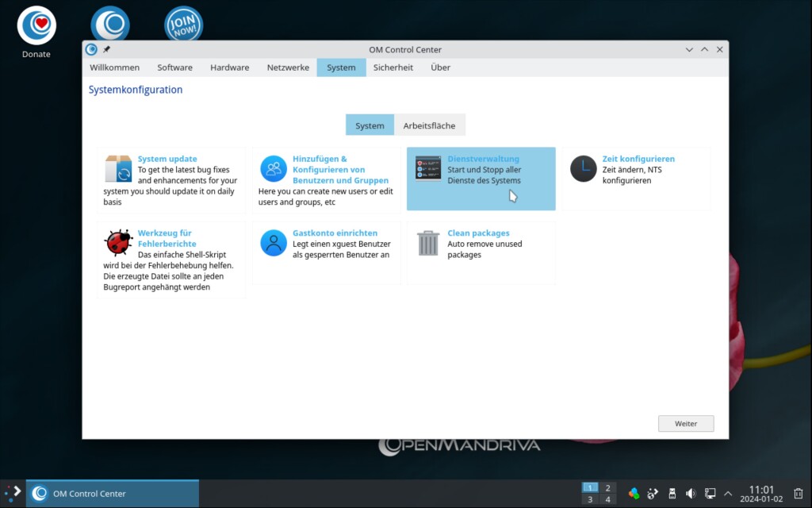The height and width of the screenshot is (508, 812).
Task: Click the Dienstverwaltung services icon
Action: (x=428, y=168)
